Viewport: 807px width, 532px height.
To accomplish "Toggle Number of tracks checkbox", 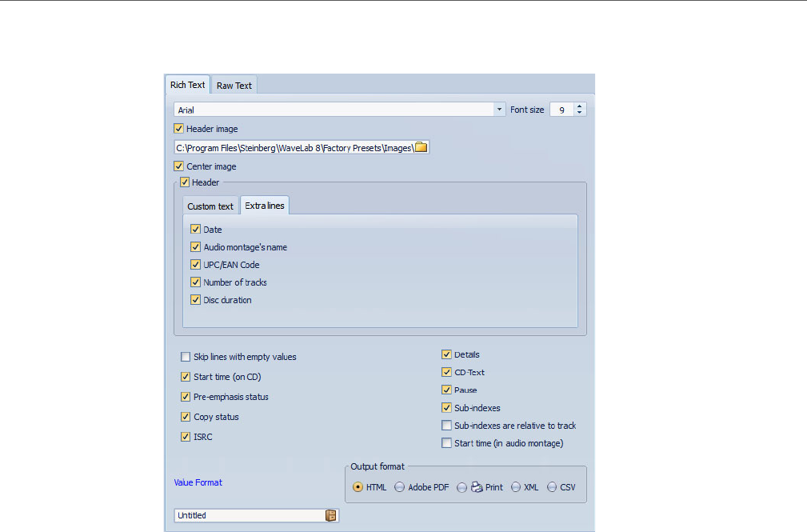I will point(196,282).
